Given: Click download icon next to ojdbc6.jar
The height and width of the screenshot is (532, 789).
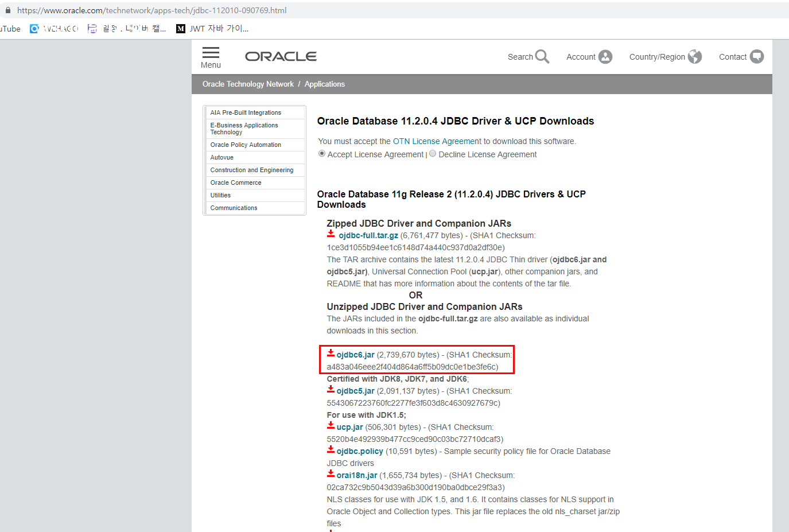Looking at the screenshot, I should [x=331, y=354].
